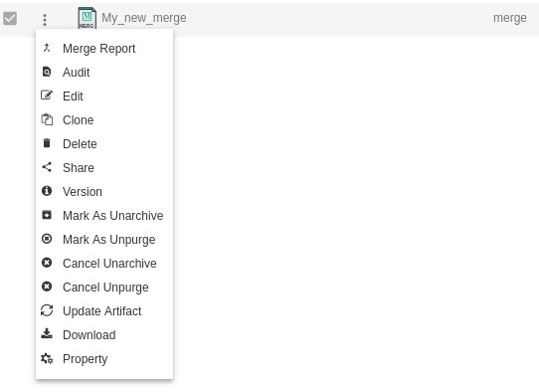The height and width of the screenshot is (392, 539).
Task: Uncheck the My_new_merge row checkbox
Action: (x=10, y=19)
